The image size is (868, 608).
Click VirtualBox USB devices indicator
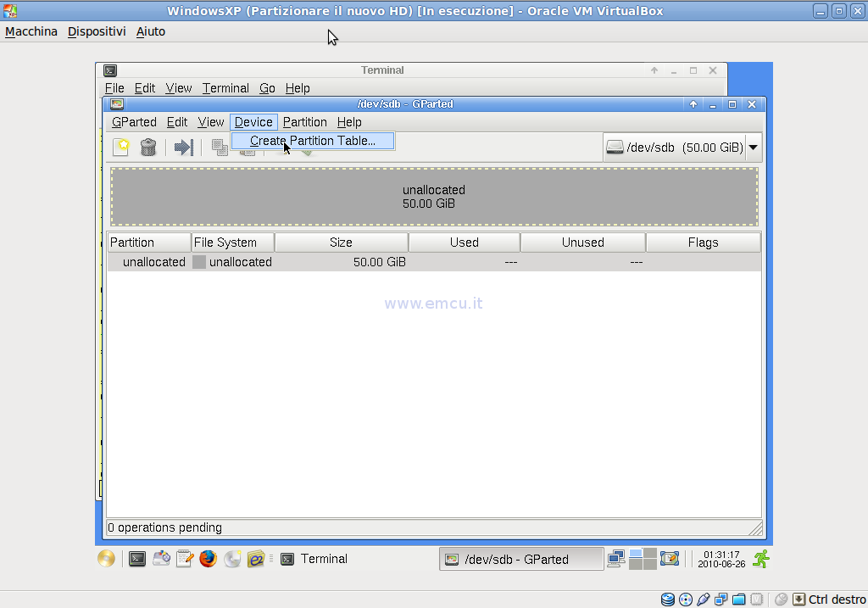703,600
